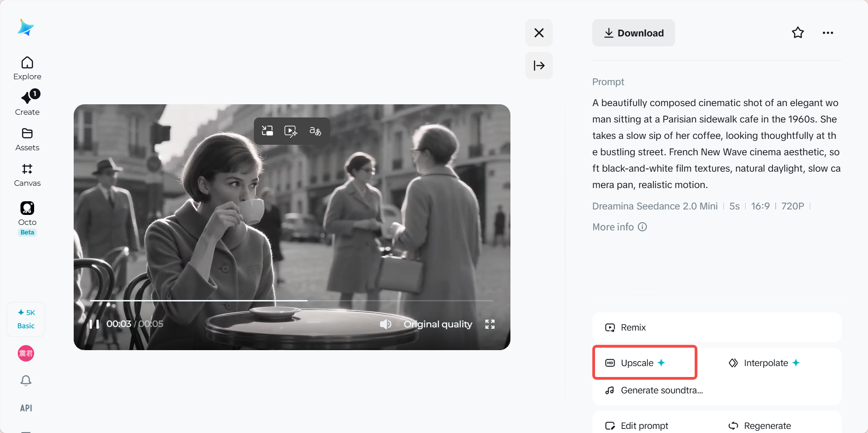Click the '5s' duration label
868x433 pixels.
click(734, 206)
